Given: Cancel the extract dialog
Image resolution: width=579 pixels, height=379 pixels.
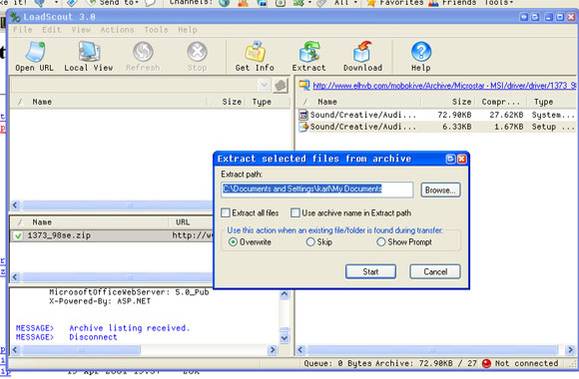Looking at the screenshot, I should [435, 272].
